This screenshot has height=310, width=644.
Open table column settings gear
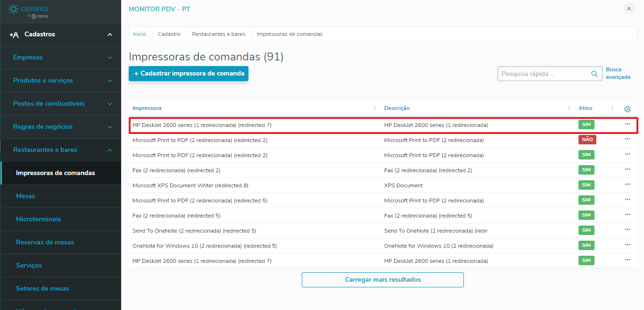click(627, 109)
